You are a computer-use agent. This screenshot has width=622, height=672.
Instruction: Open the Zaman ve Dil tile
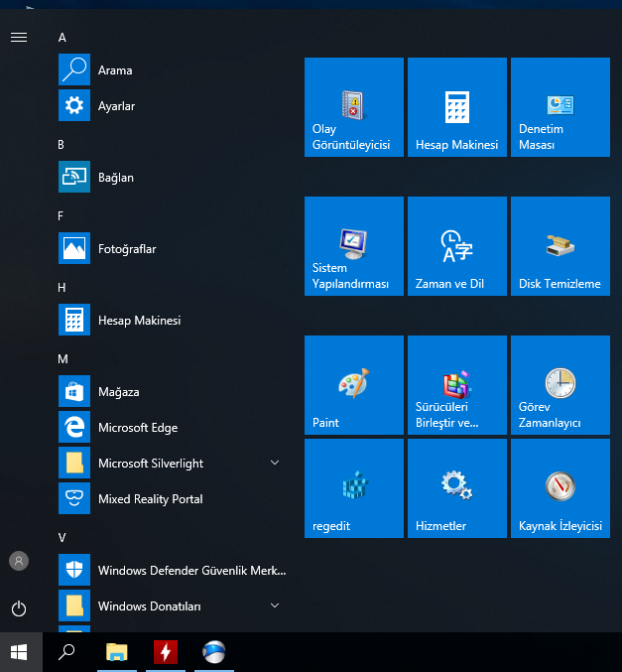click(x=457, y=246)
